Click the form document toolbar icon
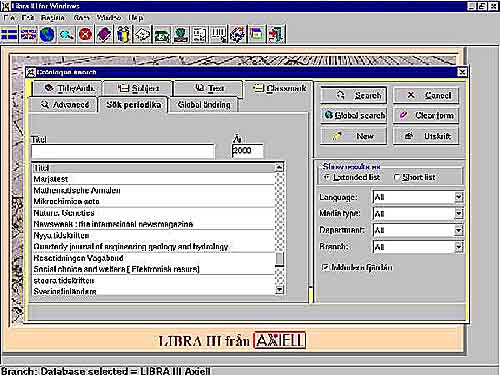The width and height of the screenshot is (500, 375). coord(200,34)
